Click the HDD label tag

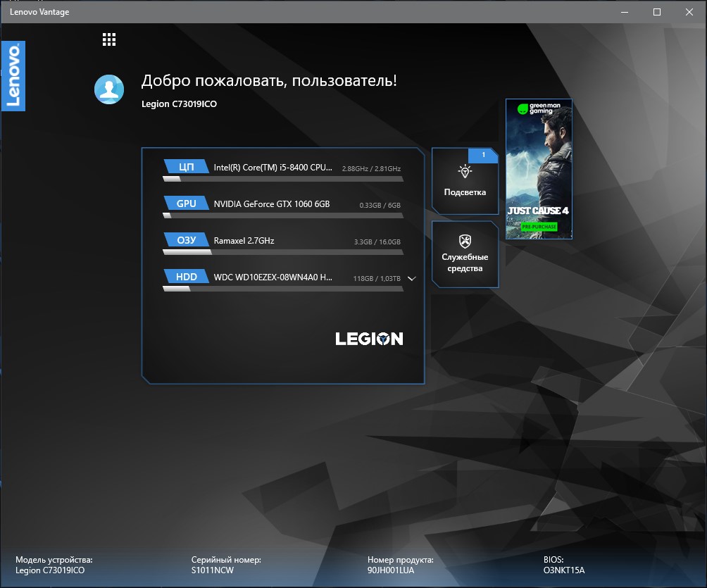[186, 277]
